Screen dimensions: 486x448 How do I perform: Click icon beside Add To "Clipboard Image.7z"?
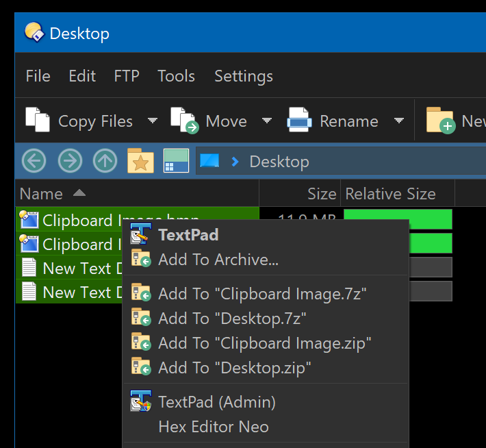coord(141,293)
